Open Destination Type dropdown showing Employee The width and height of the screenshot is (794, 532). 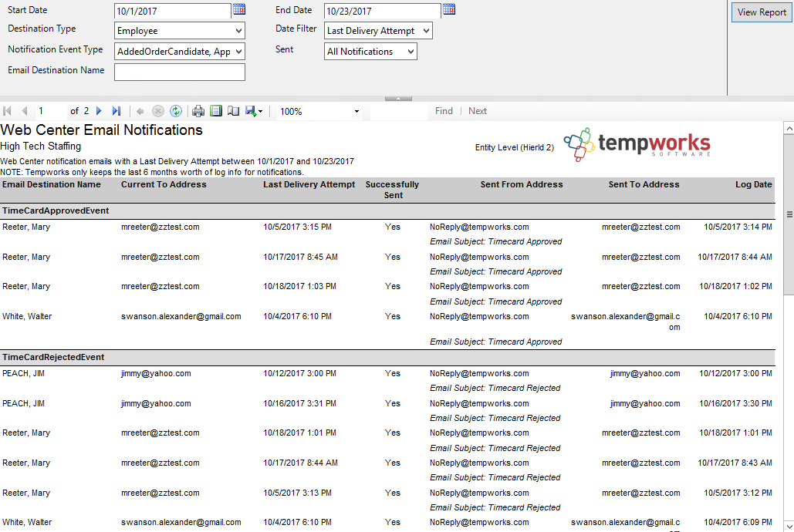(180, 30)
